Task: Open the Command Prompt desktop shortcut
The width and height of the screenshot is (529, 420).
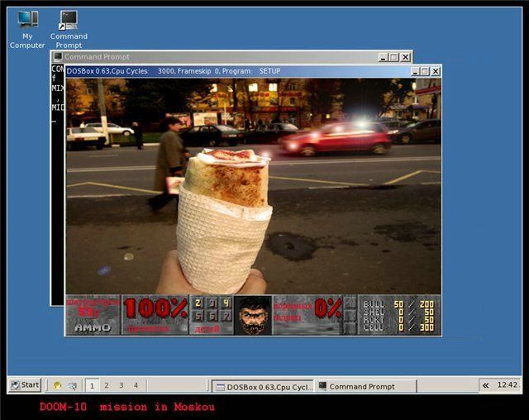Action: tap(69, 20)
